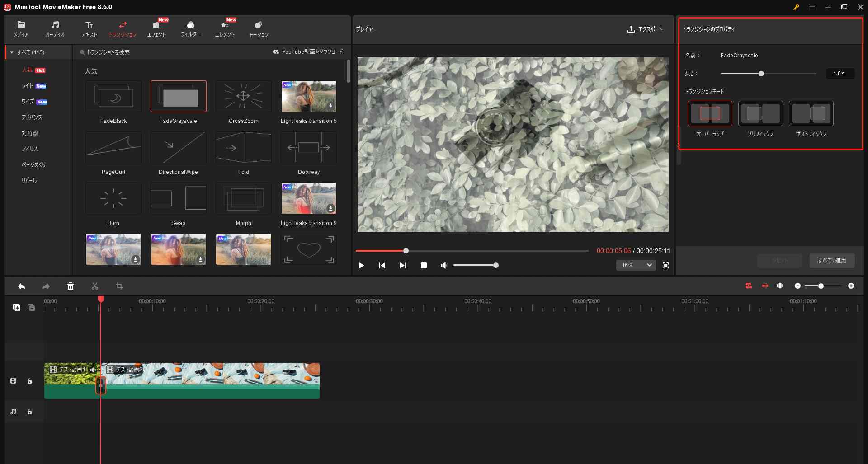Select the FadeBlack transition thumbnail
This screenshot has width=868, height=464.
(113, 96)
